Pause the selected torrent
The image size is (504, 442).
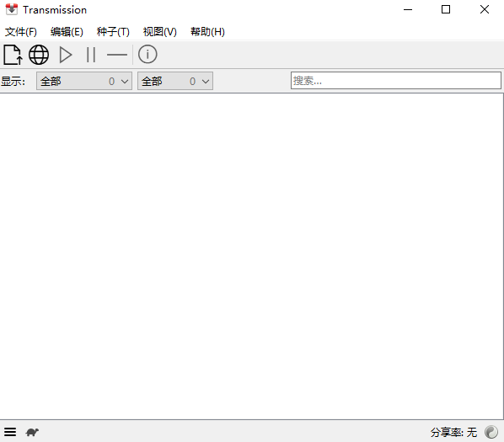pyautogui.click(x=91, y=55)
